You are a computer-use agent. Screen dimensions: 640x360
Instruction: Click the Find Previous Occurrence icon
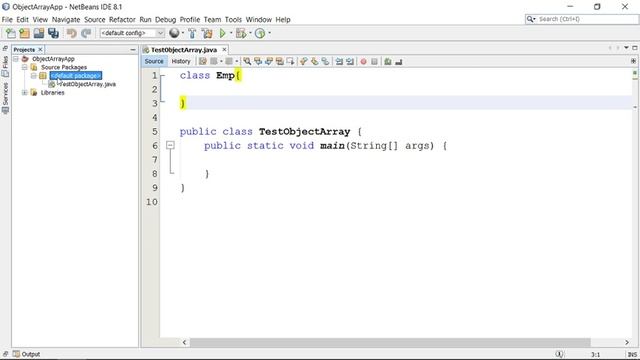[258, 62]
